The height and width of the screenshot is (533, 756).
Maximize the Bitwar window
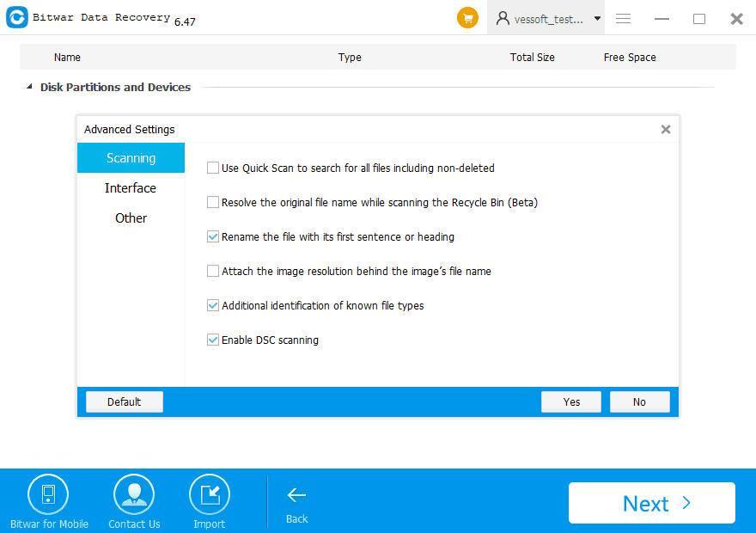tap(699, 19)
